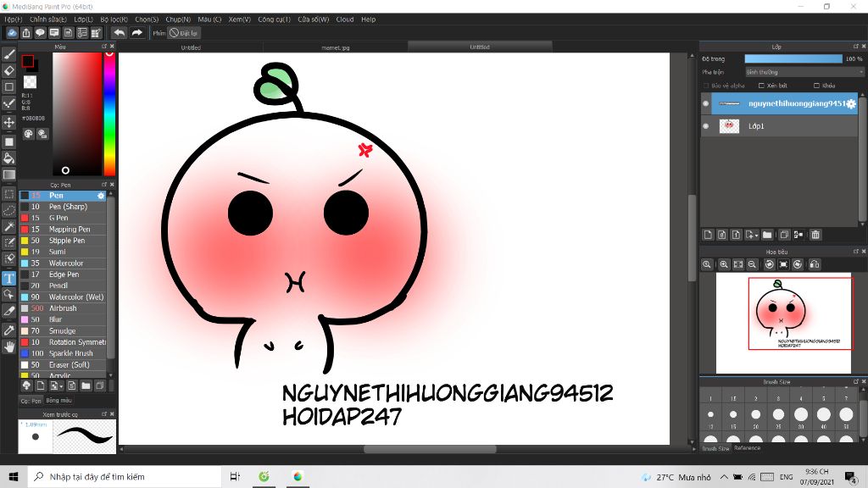Click the Windows Start button
Viewport: 868px width, 488px height.
coord(14,476)
